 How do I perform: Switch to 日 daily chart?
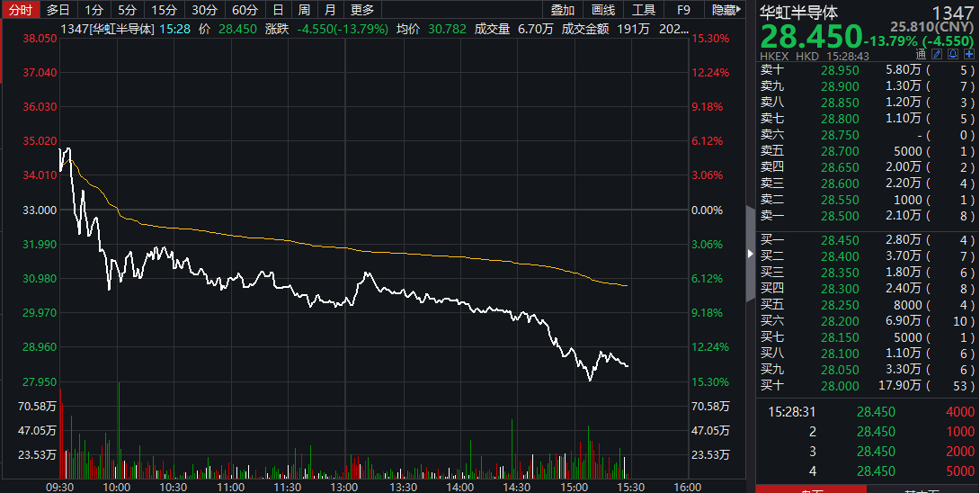278,9
